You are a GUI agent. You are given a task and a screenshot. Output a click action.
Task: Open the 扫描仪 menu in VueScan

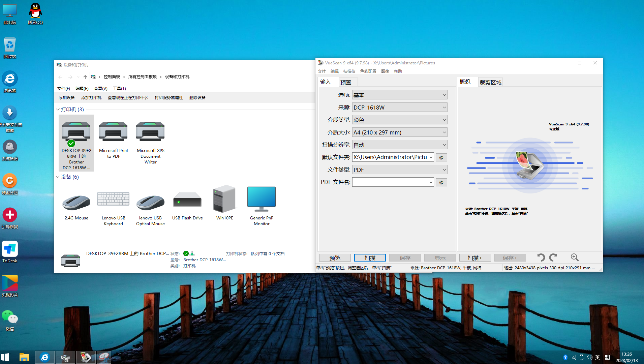[349, 71]
